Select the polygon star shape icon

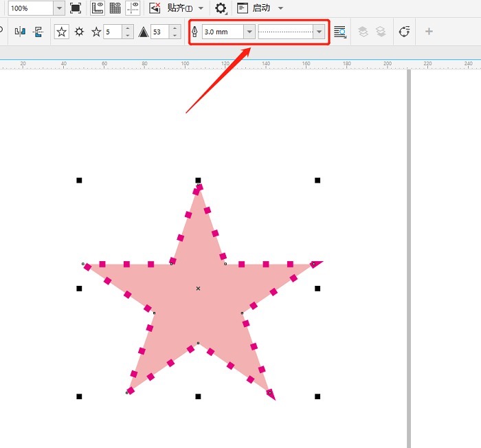coord(61,32)
